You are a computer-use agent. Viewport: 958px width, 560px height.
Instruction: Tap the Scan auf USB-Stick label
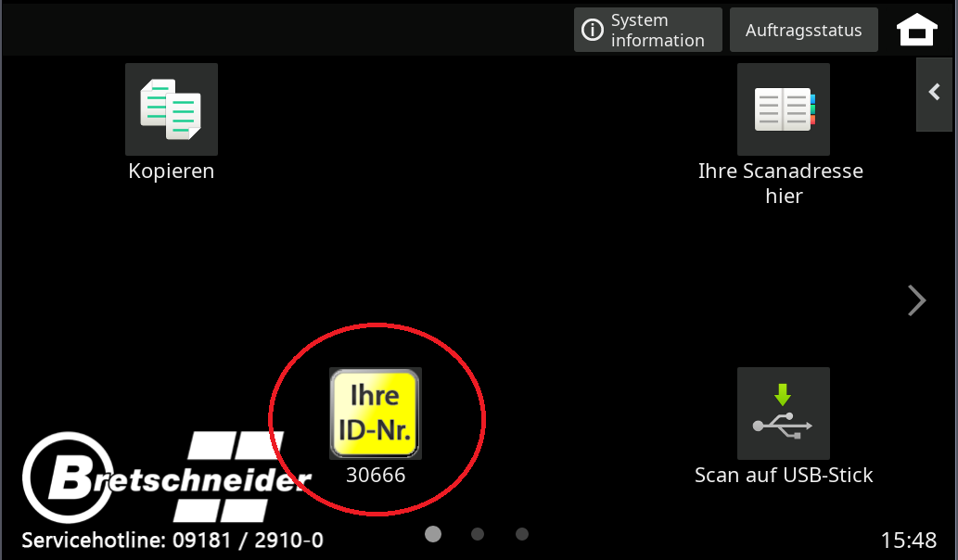tap(783, 476)
